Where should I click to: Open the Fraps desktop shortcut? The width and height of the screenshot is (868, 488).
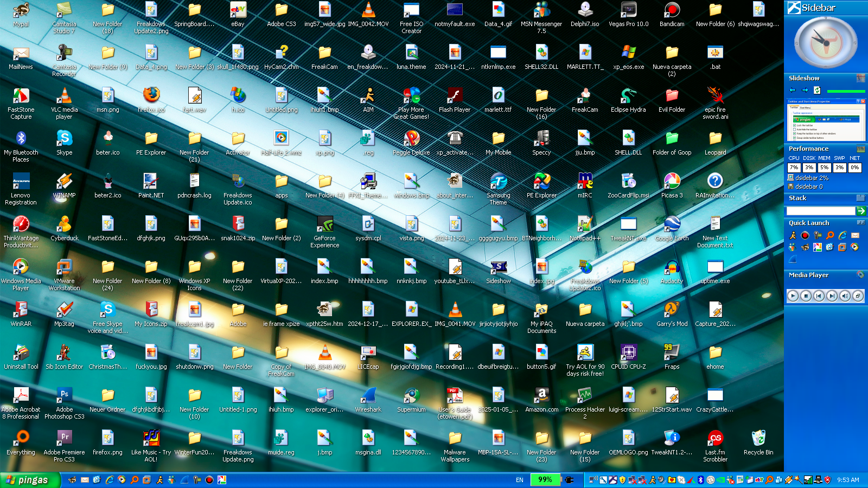[672, 357]
